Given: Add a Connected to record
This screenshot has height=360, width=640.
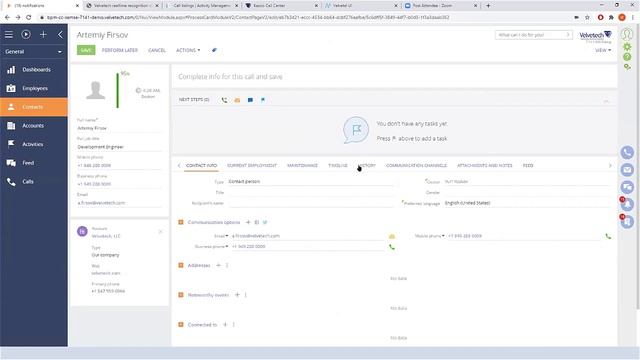Looking at the screenshot, I should [x=225, y=324].
